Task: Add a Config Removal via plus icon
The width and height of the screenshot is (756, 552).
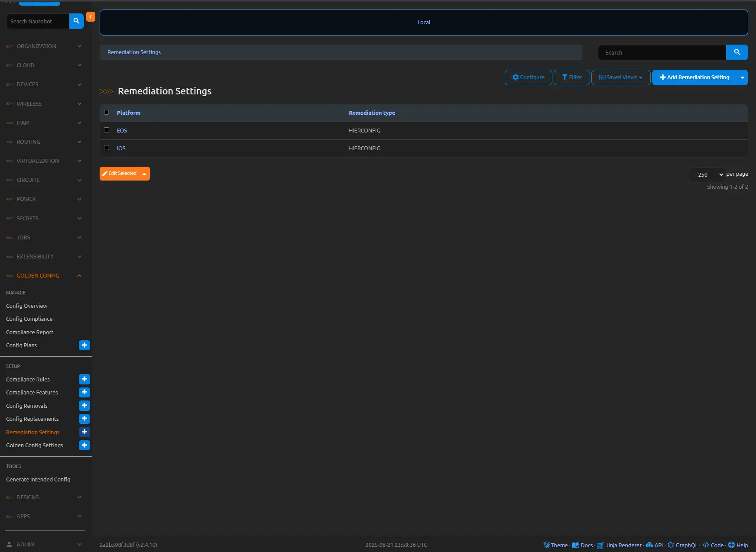Action: click(84, 406)
